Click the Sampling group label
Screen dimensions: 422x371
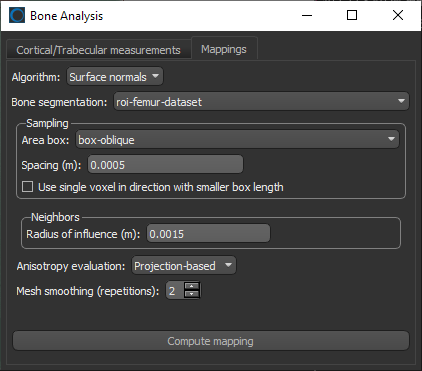[47, 123]
